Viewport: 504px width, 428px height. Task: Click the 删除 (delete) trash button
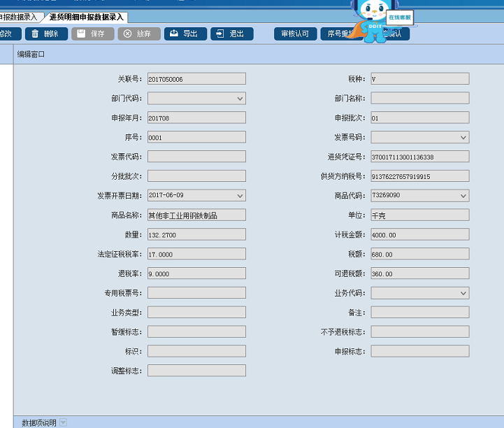46,34
